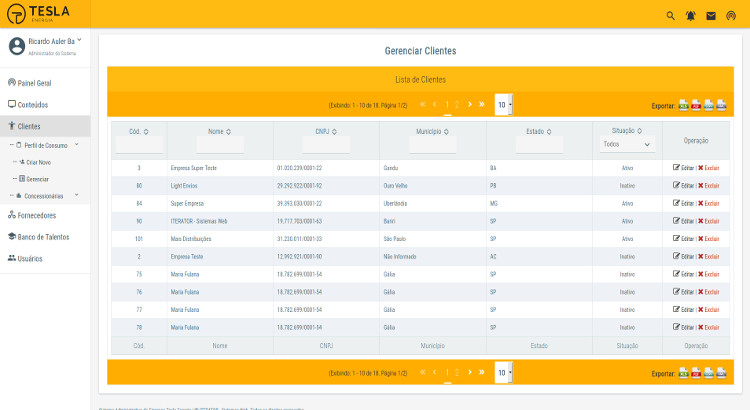Go to previous page in bottom paginator
This screenshot has width=750, height=410.
(x=435, y=372)
